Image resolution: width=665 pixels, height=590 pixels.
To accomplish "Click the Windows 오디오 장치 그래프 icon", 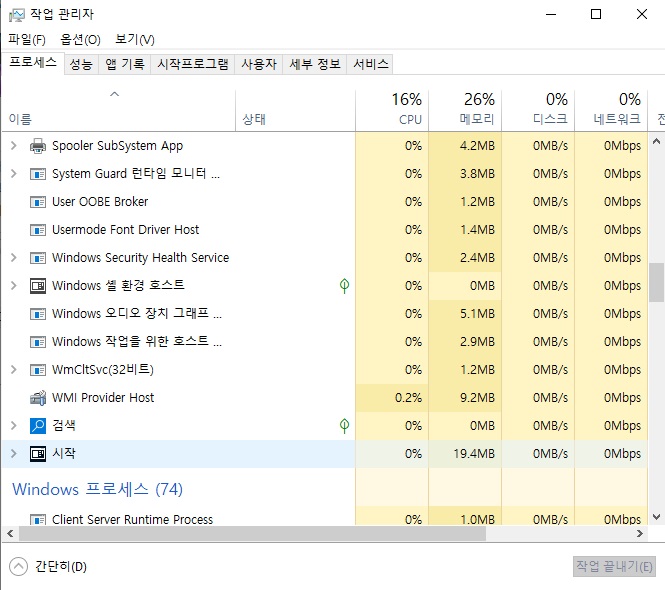I will [38, 314].
